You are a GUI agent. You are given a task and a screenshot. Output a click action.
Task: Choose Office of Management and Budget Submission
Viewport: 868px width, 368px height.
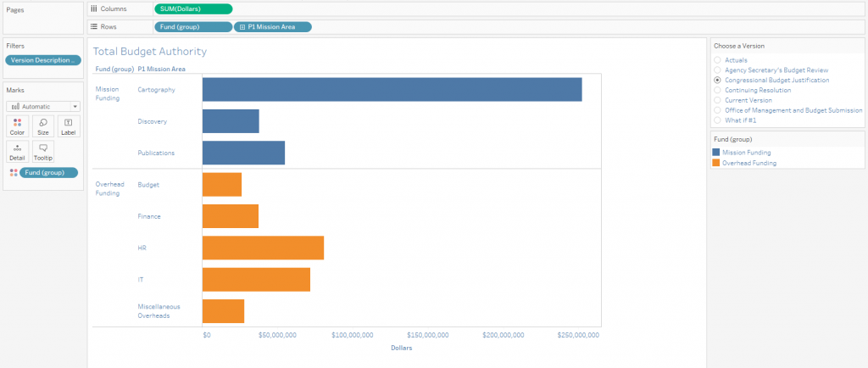point(717,110)
